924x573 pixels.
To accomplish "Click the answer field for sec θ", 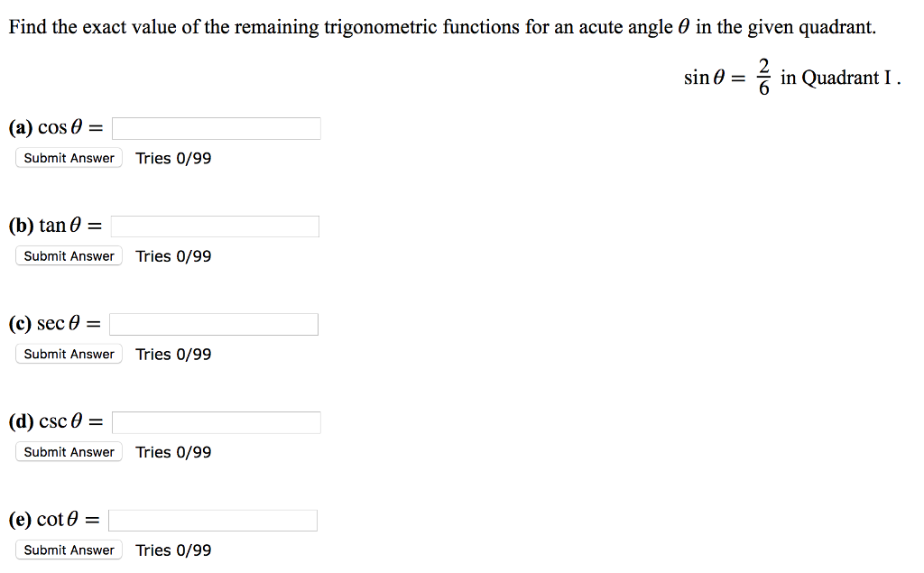I will (214, 323).
